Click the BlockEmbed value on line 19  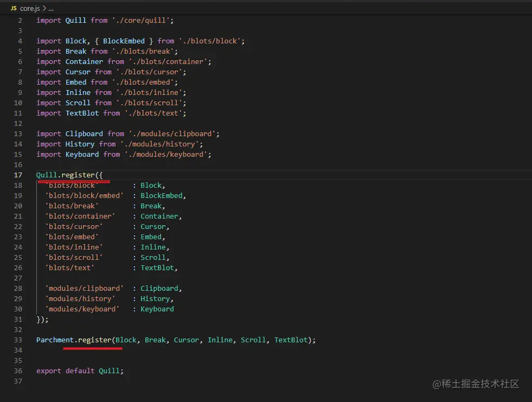point(162,196)
